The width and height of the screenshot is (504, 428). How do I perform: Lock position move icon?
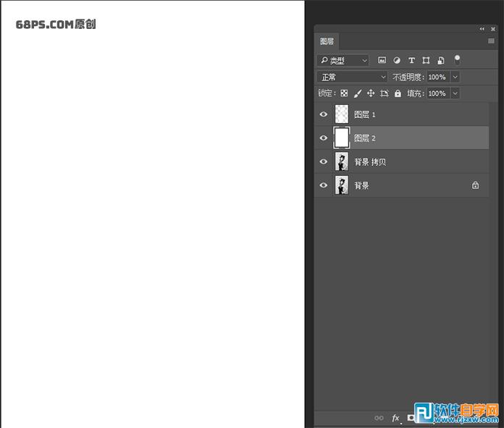point(371,93)
